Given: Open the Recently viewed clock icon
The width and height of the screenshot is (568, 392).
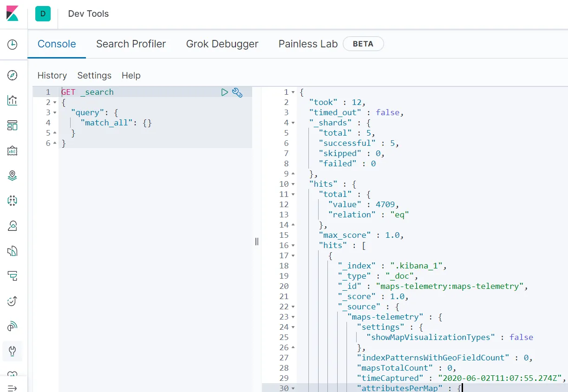Looking at the screenshot, I should [13, 45].
